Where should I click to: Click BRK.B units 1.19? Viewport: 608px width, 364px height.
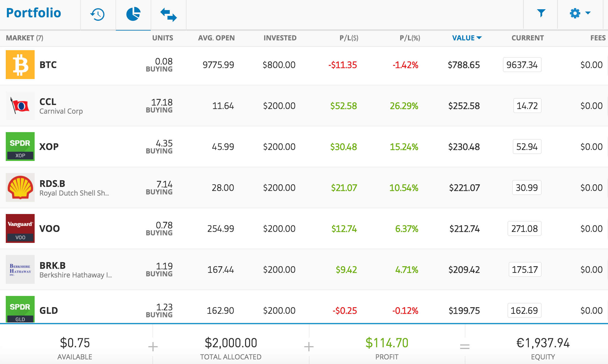coord(164,266)
